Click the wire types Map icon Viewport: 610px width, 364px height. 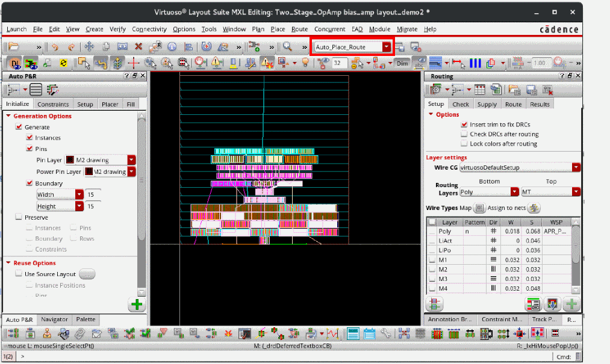[x=479, y=208]
